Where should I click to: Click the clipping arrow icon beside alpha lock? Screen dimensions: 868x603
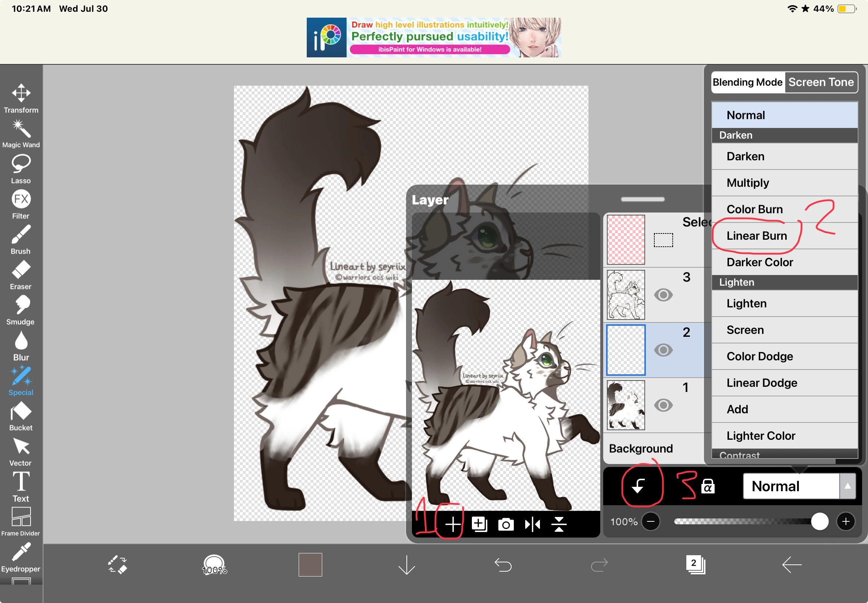(x=638, y=486)
